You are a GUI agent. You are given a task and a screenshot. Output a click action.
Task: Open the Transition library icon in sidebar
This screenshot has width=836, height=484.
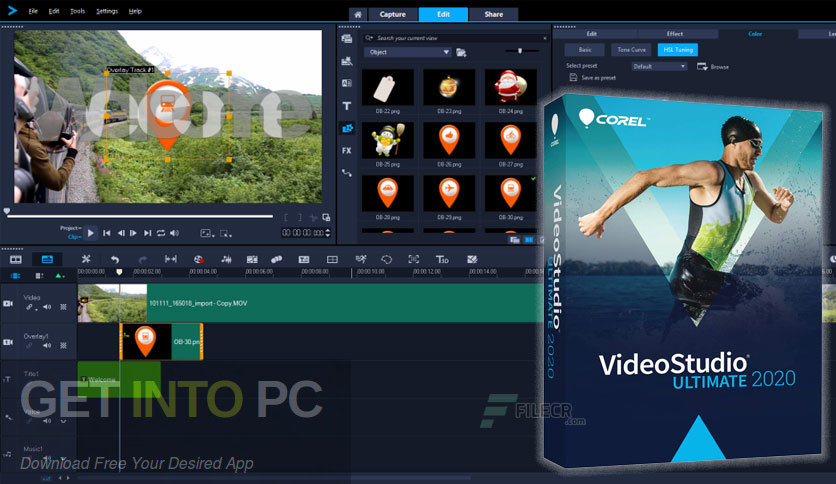coord(347,84)
